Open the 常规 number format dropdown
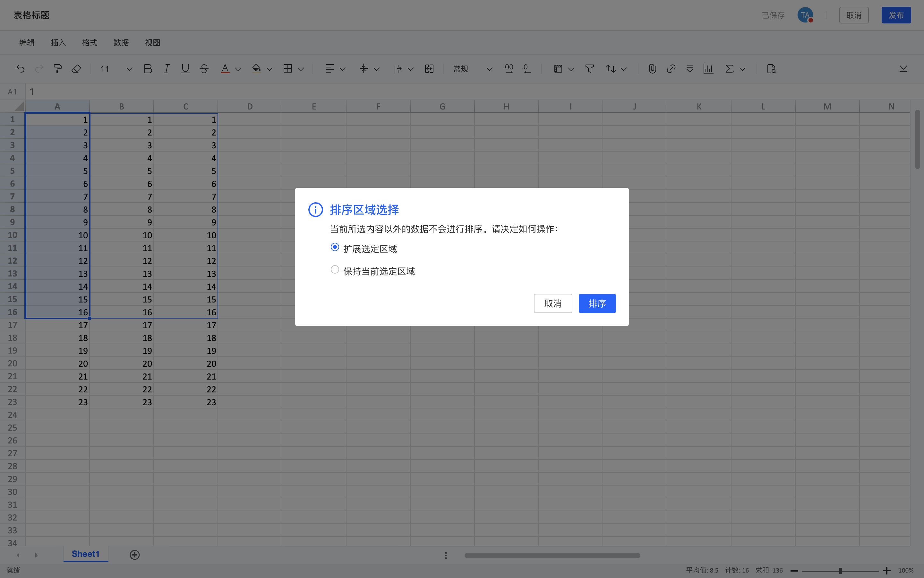Screen dimensions: 924x578 (473, 69)
